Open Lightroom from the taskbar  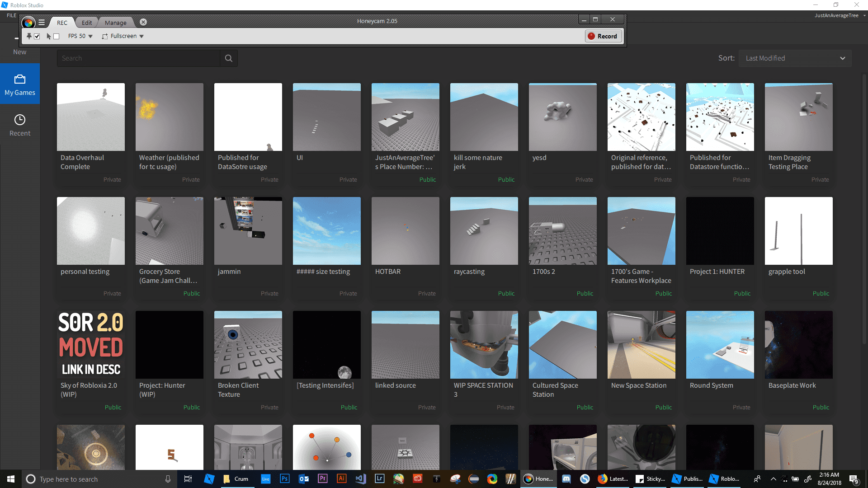click(379, 479)
